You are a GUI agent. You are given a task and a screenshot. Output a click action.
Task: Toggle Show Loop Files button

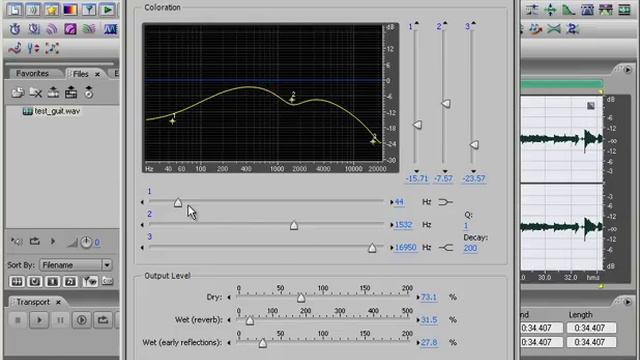coord(35,281)
